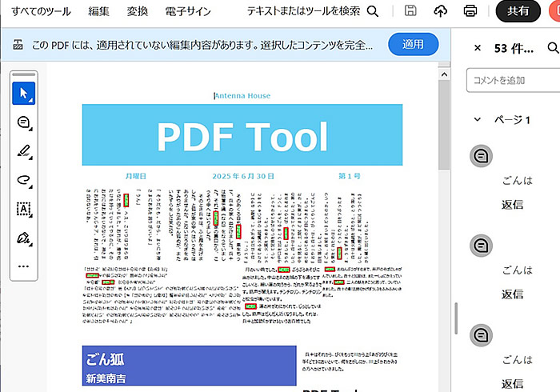Image resolution: width=560 pixels, height=392 pixels.
Task: Click the comments panel scrollbar thumb
Action: 456,318
